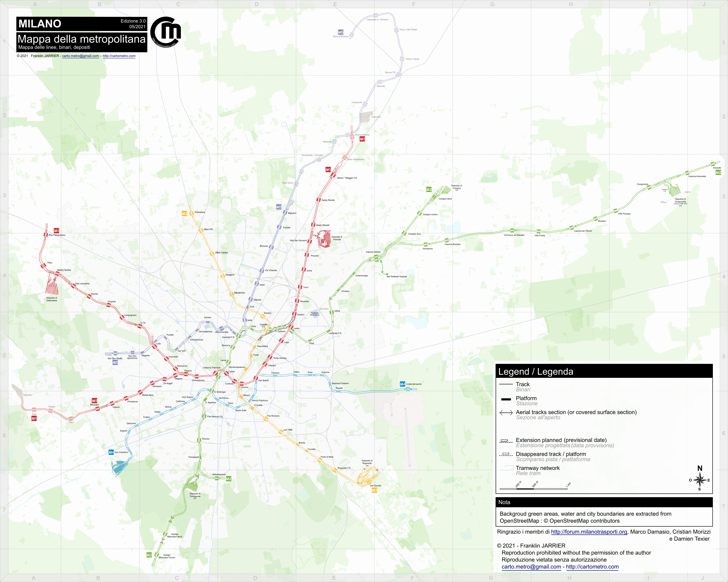This screenshot has width=728, height=582.
Task: Click the Loreto station label
Action: [297, 328]
